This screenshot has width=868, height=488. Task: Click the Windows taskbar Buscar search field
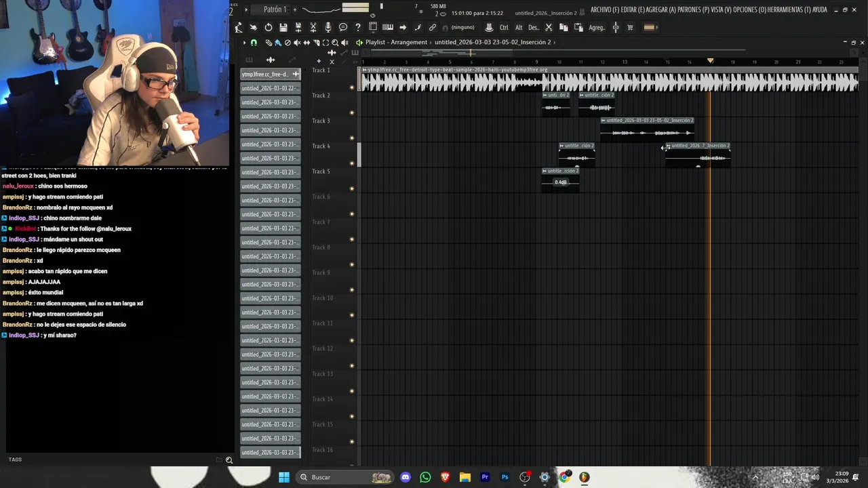click(345, 477)
